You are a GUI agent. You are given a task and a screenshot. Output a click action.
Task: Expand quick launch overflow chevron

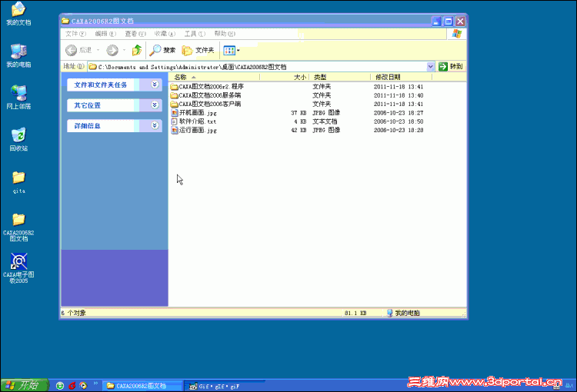95,384
